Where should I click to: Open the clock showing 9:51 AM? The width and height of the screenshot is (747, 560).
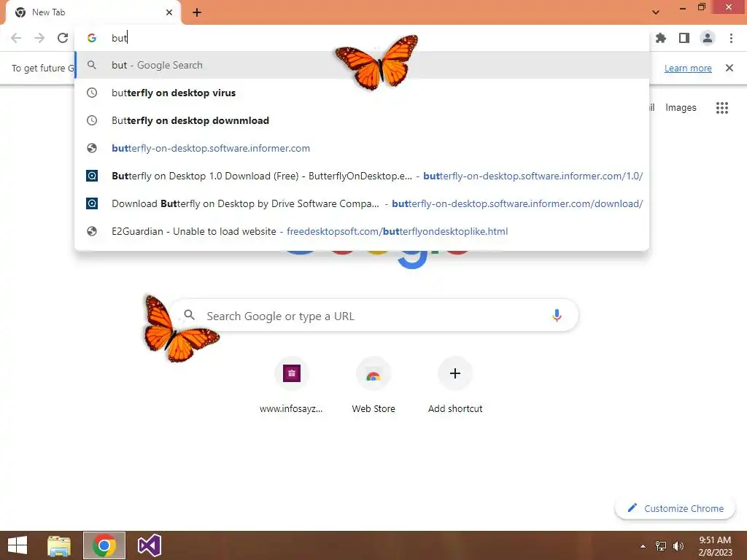[x=715, y=545]
